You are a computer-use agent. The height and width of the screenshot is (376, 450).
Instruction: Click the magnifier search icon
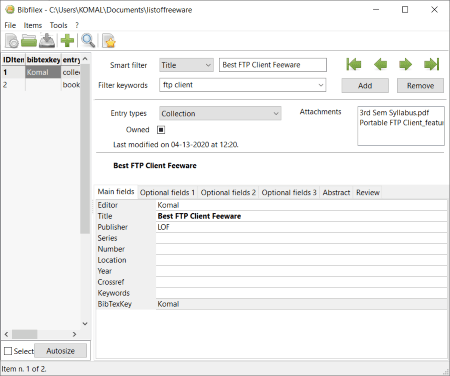(88, 41)
